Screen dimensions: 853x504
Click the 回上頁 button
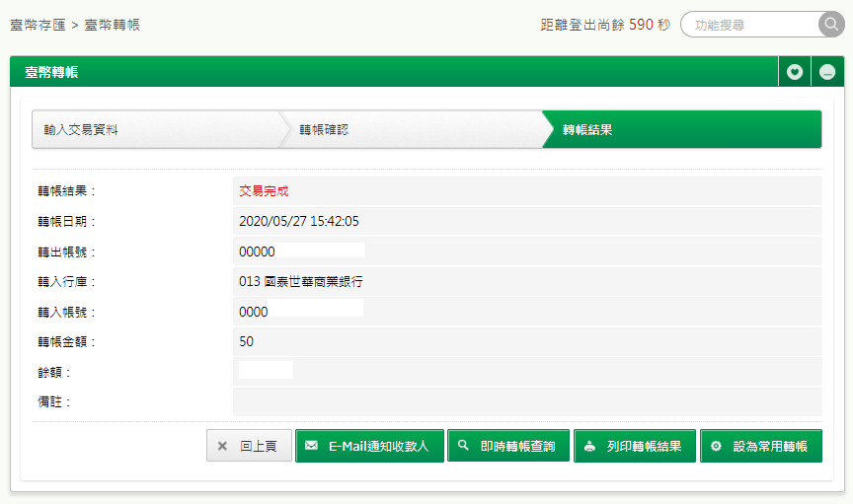click(249, 446)
